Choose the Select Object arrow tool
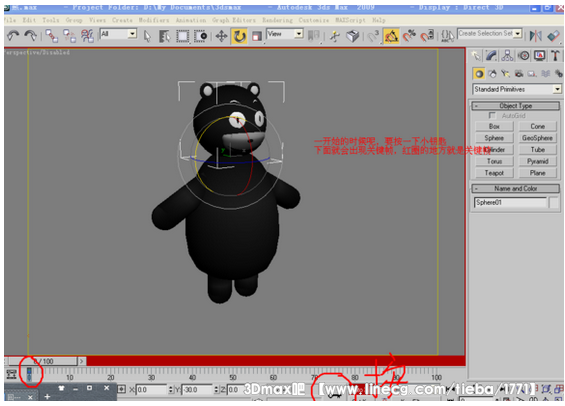565x406 pixels. (x=147, y=36)
